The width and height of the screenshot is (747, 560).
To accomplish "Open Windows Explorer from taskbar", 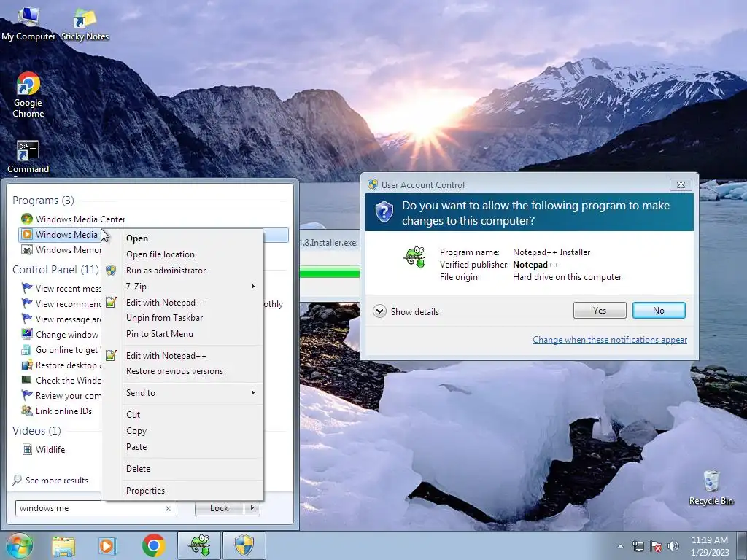I will (x=63, y=546).
